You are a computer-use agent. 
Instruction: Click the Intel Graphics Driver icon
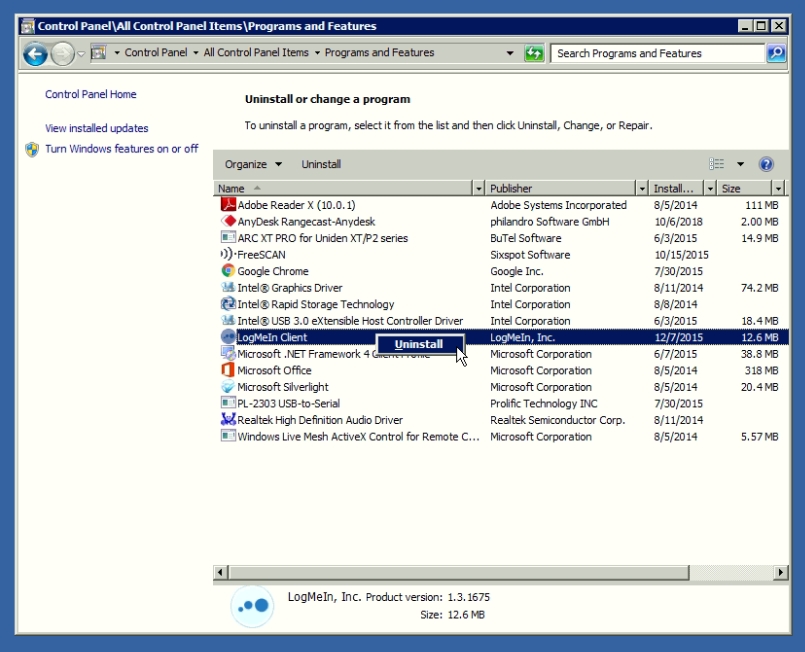coord(228,287)
